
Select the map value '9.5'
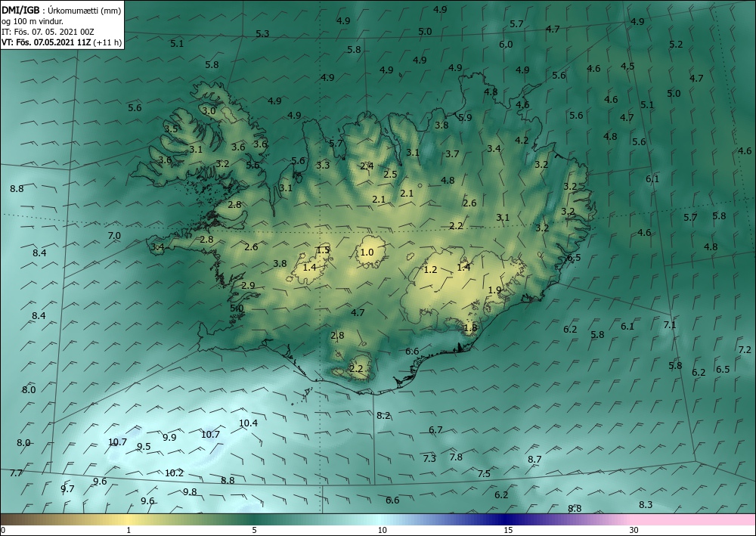(x=144, y=446)
